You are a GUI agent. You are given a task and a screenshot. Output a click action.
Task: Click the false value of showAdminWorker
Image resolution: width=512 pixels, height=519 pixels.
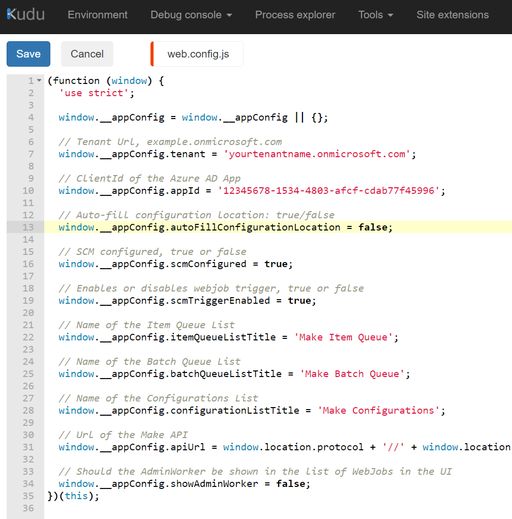point(290,484)
